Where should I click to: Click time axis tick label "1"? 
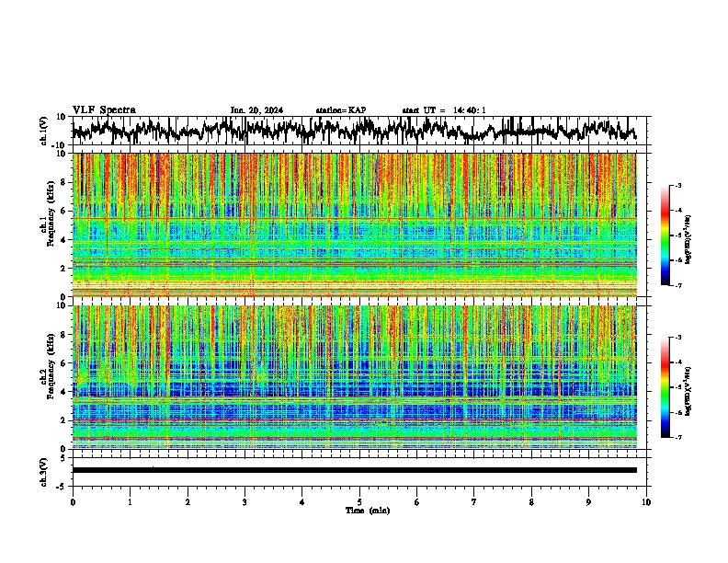click(x=130, y=502)
